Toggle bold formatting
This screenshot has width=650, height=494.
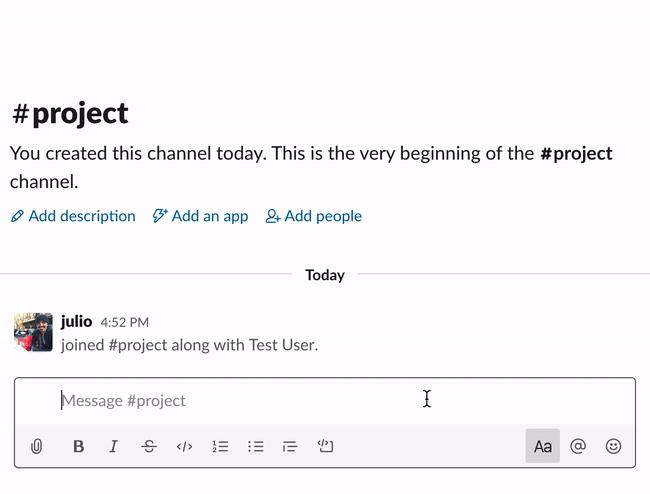78,447
